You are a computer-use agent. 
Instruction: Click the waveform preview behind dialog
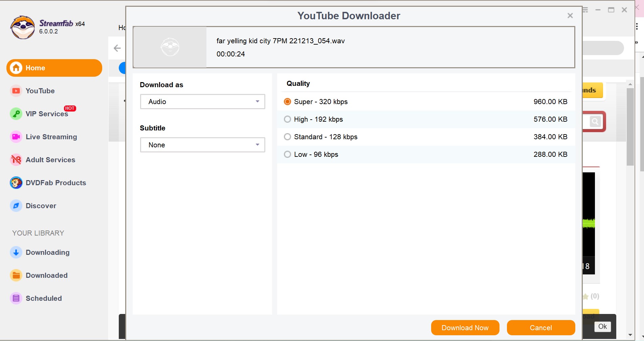589,223
